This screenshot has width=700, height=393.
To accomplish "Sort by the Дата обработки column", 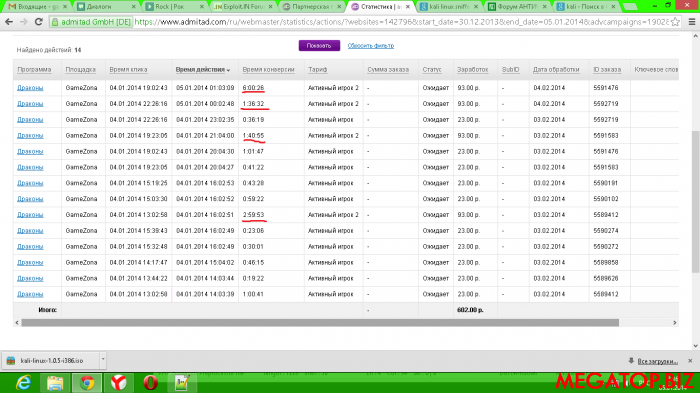I will (x=556, y=70).
